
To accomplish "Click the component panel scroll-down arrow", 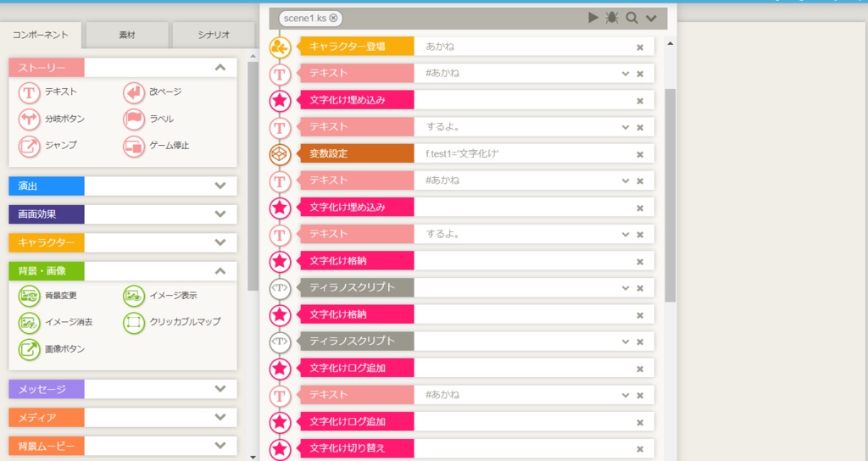I will pyautogui.click(x=253, y=457).
